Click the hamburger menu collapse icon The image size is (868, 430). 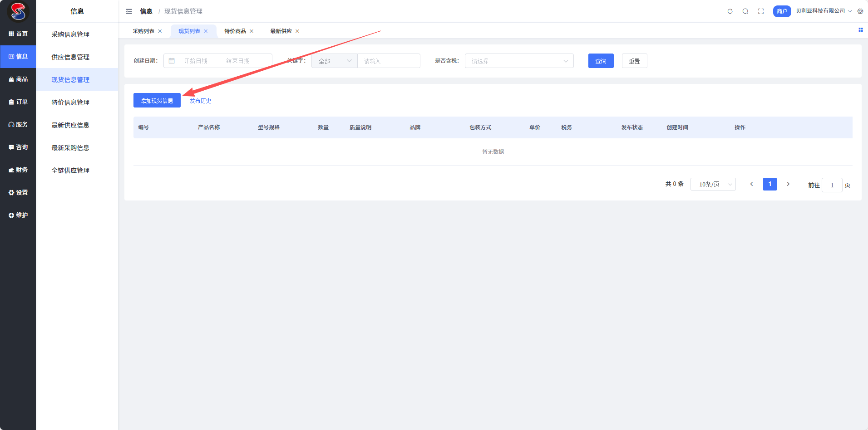pos(129,11)
